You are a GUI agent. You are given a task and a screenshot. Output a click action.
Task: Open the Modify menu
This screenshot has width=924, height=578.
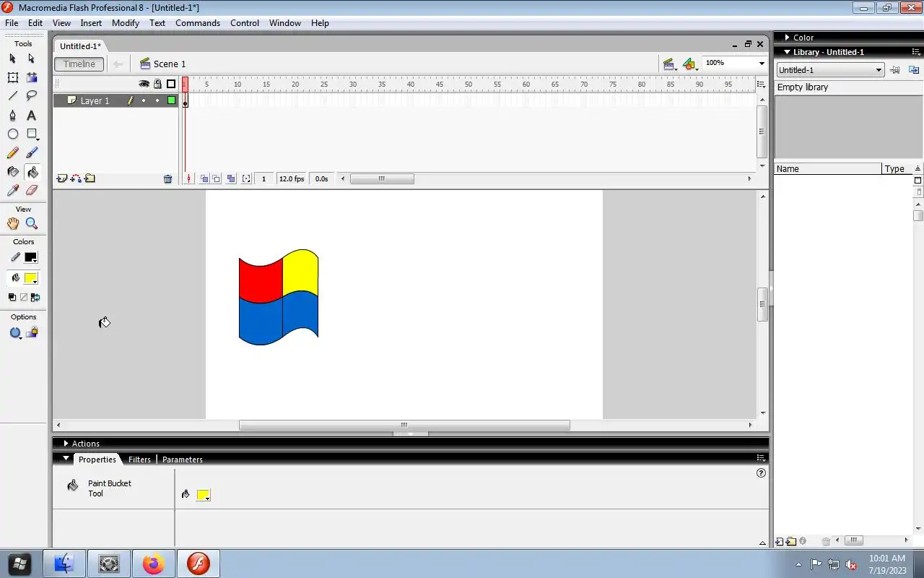(x=126, y=23)
